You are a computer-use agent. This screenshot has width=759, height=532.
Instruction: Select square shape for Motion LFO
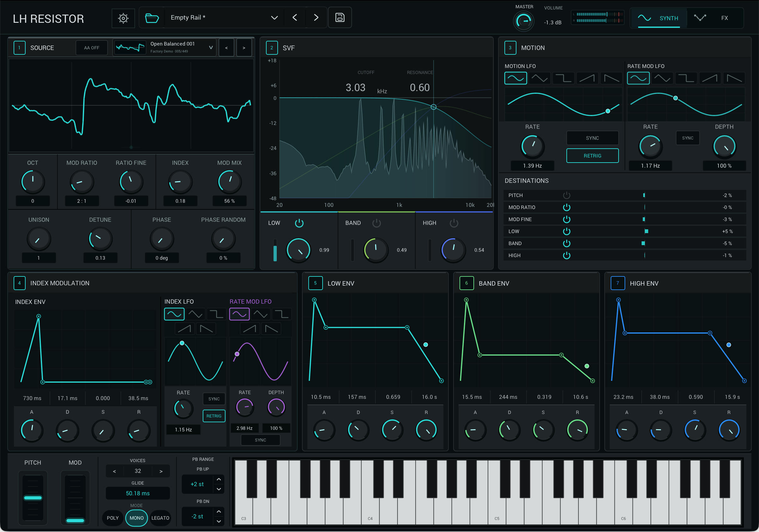tap(563, 78)
